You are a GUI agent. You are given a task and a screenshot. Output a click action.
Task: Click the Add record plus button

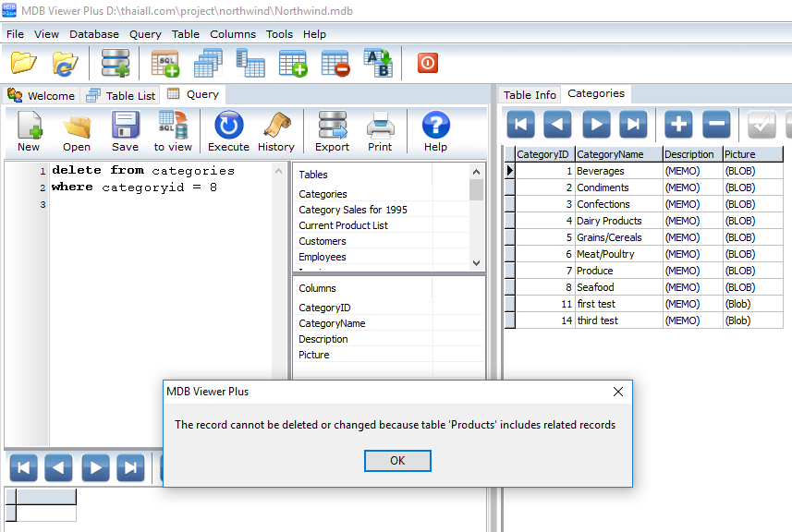678,124
